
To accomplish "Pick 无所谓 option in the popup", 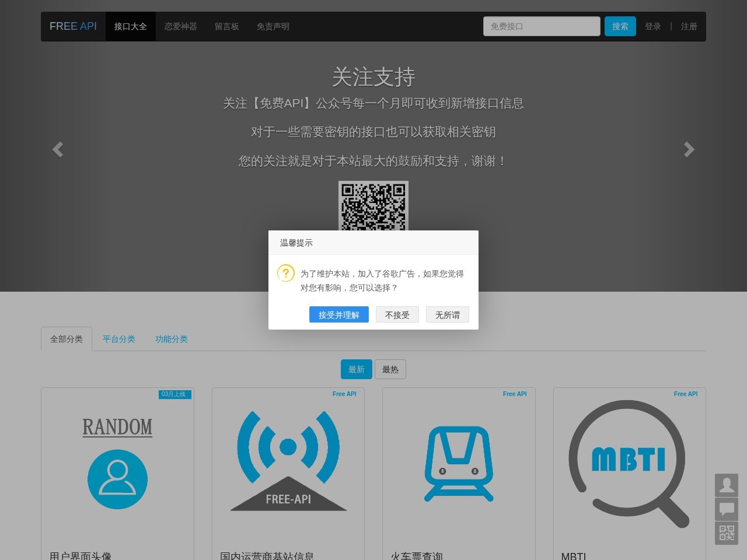I will (x=448, y=314).
